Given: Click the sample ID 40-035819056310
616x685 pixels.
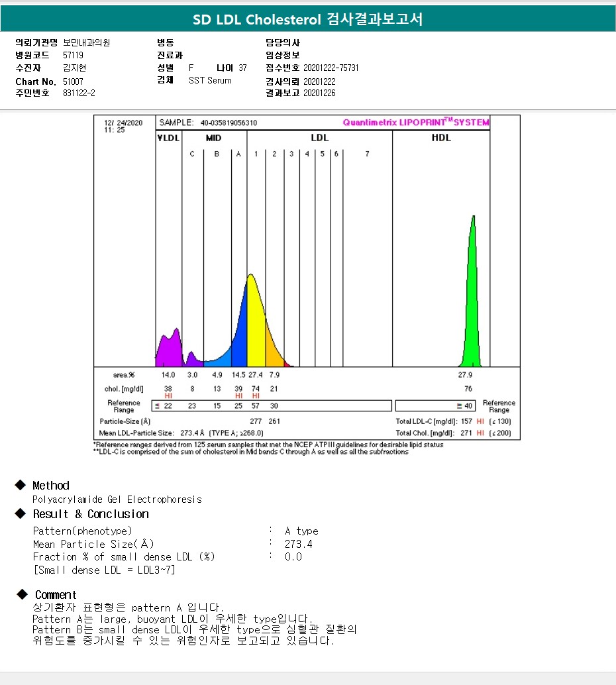Looking at the screenshot, I should tap(229, 123).
